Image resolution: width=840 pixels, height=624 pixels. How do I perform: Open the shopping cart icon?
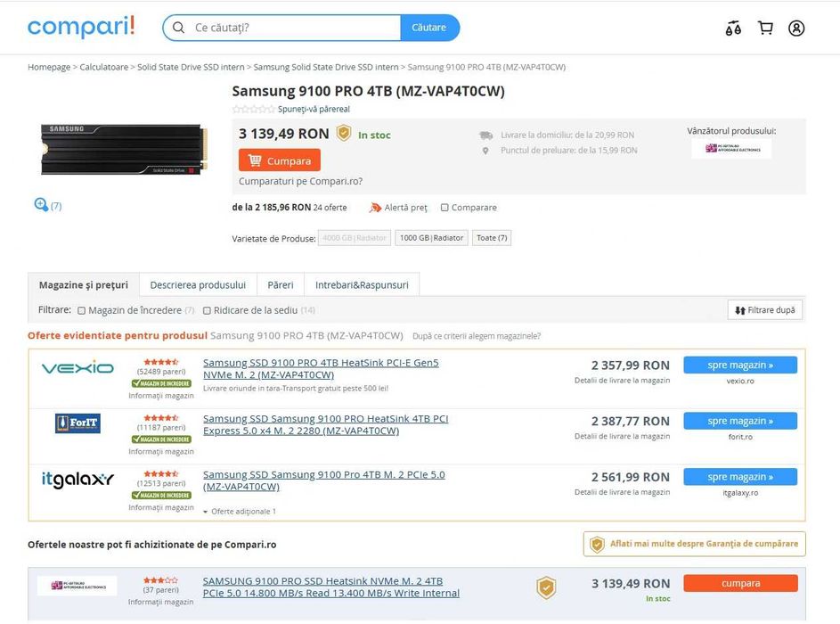click(765, 28)
